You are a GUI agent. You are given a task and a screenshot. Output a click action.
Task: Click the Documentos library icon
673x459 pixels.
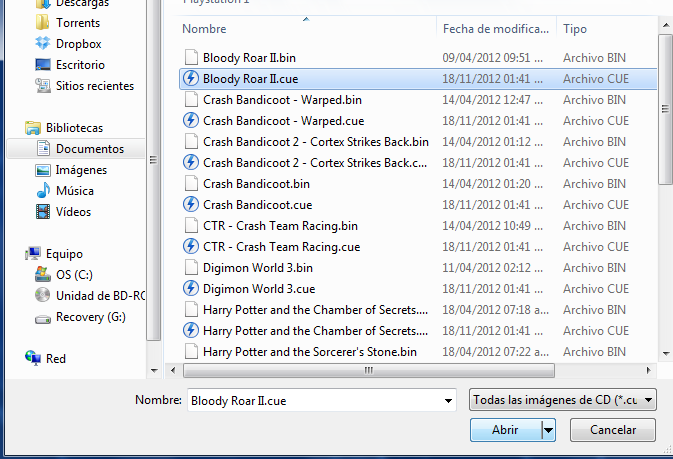coord(43,149)
